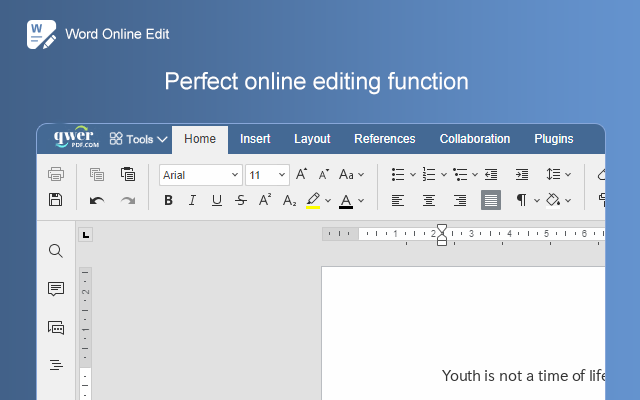640x400 pixels.
Task: Click the Copy icon
Action: coord(97,174)
